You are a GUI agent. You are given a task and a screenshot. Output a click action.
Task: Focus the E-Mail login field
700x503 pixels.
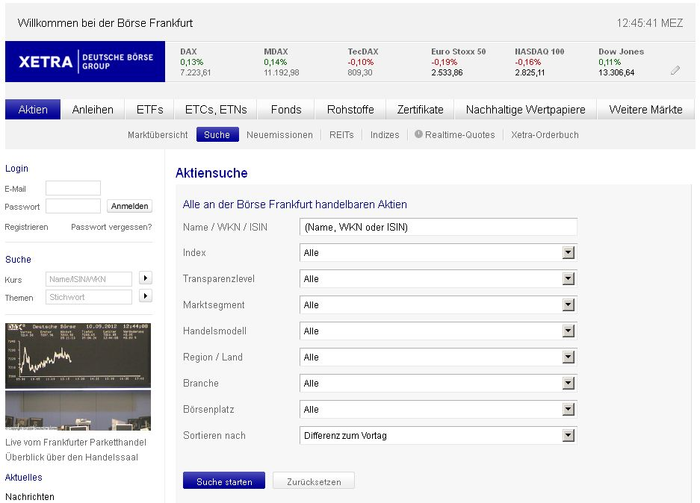73,188
